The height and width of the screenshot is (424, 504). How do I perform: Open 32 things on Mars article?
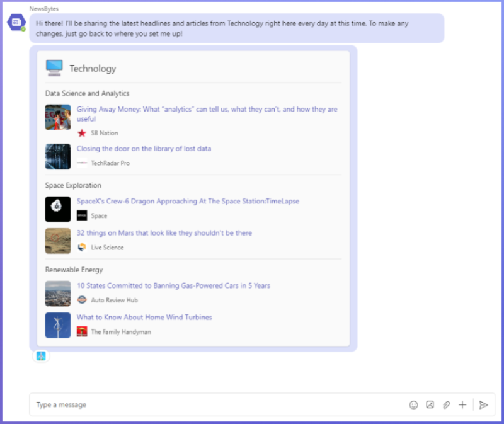164,232
